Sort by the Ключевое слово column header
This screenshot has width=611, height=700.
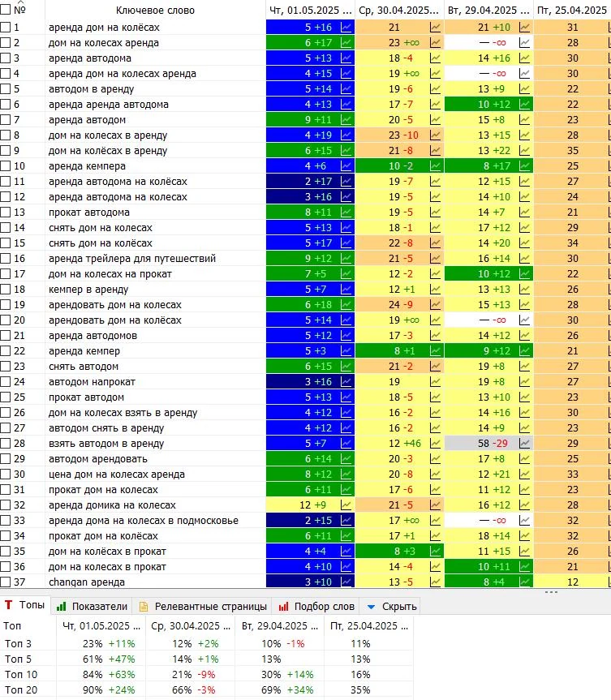pyautogui.click(x=156, y=11)
